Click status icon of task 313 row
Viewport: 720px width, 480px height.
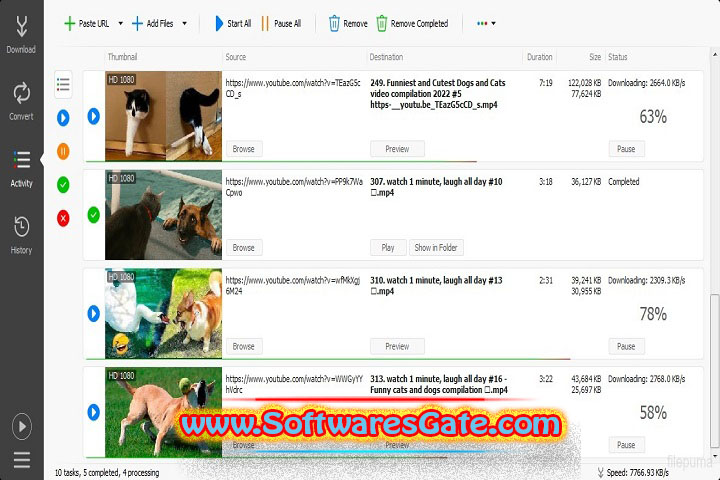(94, 412)
